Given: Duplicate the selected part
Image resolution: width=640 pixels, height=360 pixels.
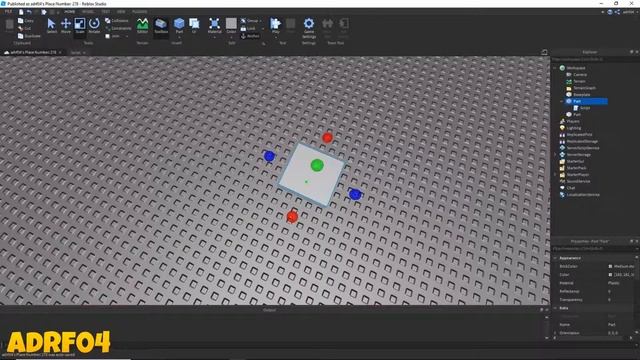Looking at the screenshot, I should point(29,36).
